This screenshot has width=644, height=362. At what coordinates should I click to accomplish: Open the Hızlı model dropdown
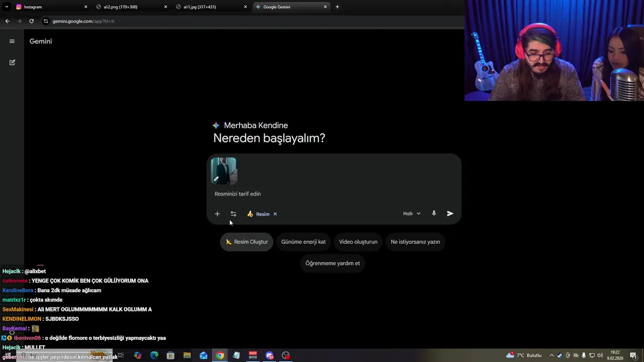point(412,214)
